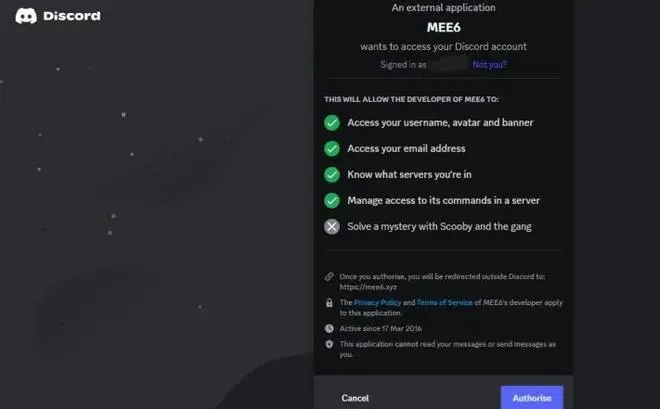
Task: Click the Discord wordmark text
Action: (x=72, y=16)
